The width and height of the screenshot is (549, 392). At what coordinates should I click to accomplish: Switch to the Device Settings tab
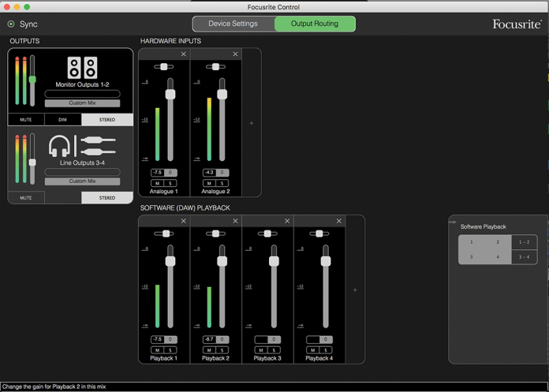233,24
